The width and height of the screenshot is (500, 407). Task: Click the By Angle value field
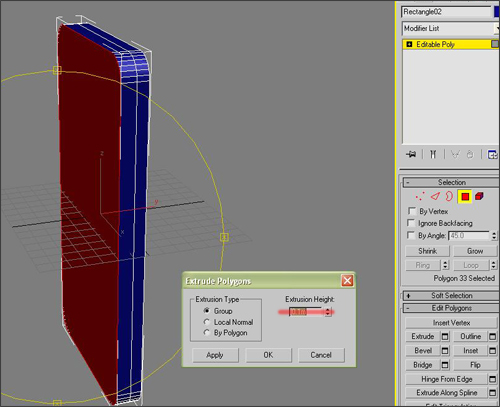click(x=469, y=236)
